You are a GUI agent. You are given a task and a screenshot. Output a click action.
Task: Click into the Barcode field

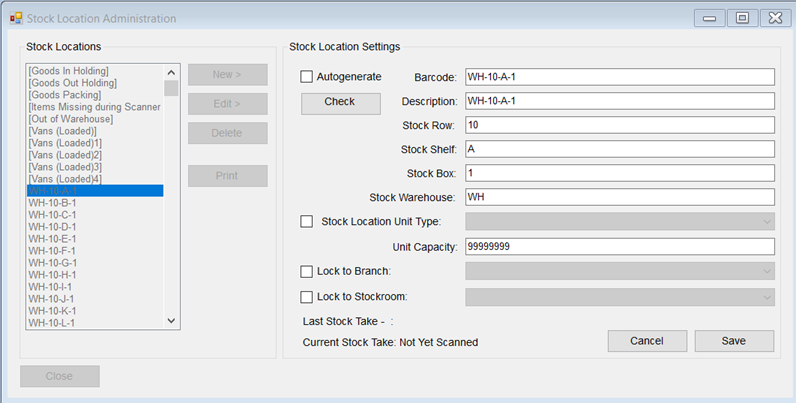coord(620,77)
